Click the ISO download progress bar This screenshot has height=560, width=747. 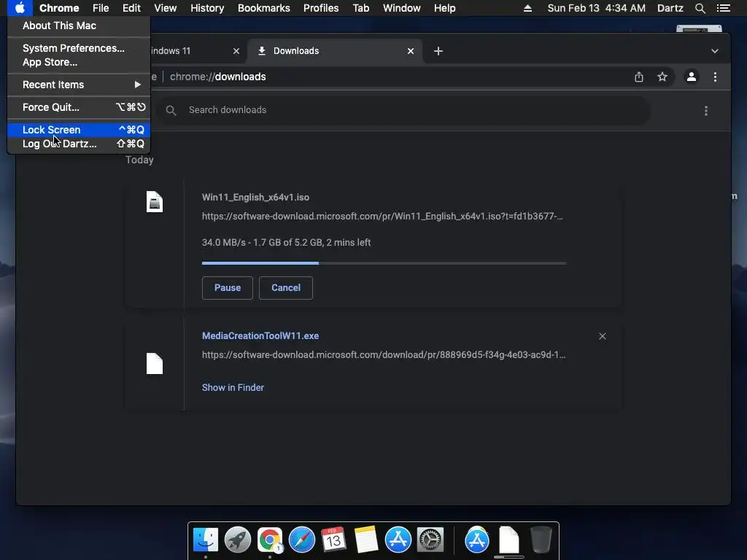(x=384, y=262)
